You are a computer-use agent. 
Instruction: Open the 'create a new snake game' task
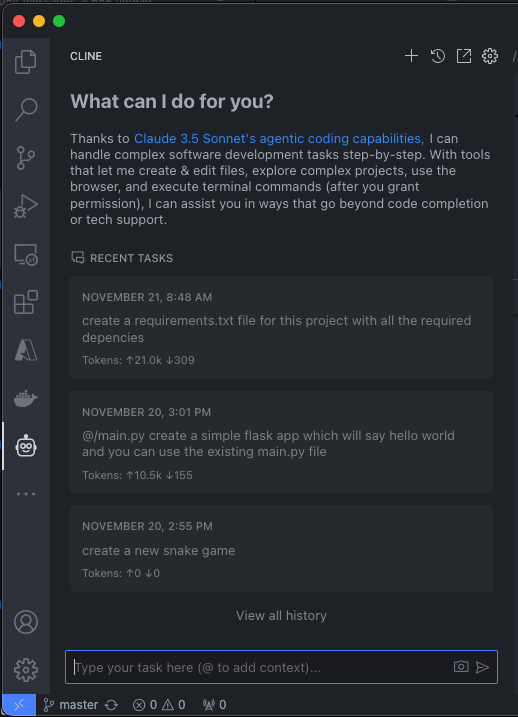click(x=281, y=548)
